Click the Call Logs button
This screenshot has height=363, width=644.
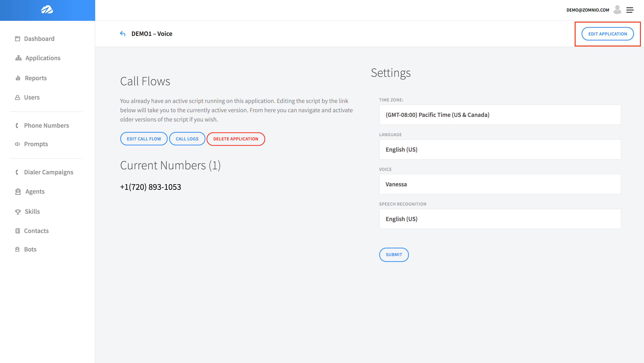point(187,138)
